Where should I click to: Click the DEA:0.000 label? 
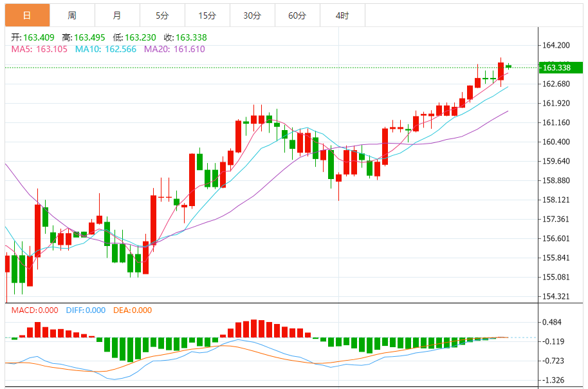click(x=133, y=310)
